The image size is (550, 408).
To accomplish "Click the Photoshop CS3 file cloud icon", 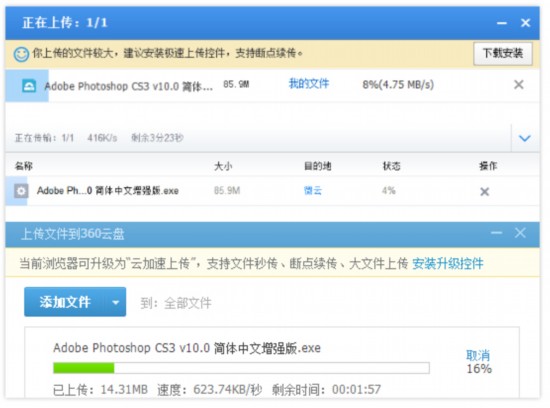I will click(x=29, y=86).
